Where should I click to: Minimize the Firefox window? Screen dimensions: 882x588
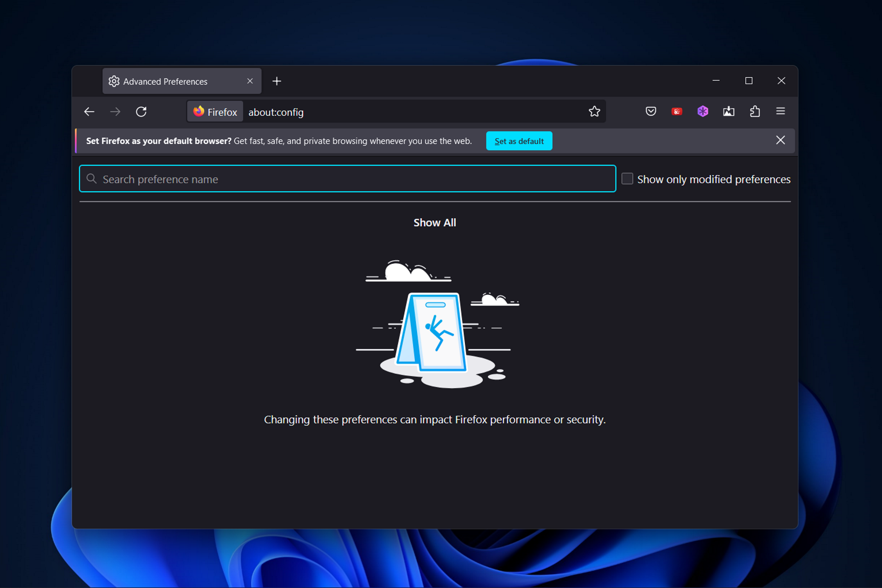pos(716,81)
